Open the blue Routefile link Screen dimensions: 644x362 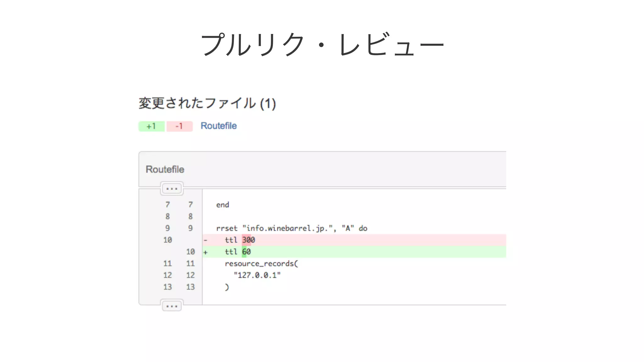(219, 126)
